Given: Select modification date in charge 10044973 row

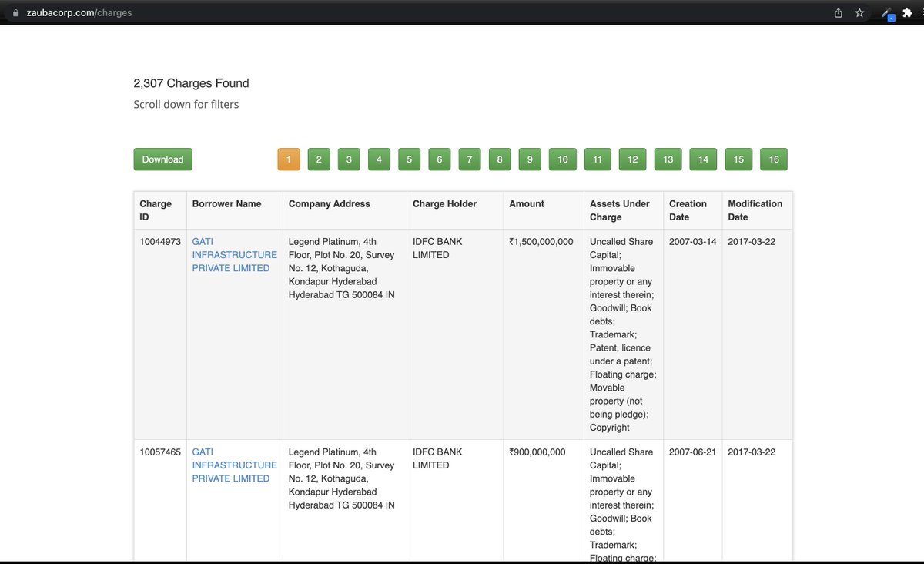Looking at the screenshot, I should point(752,241).
